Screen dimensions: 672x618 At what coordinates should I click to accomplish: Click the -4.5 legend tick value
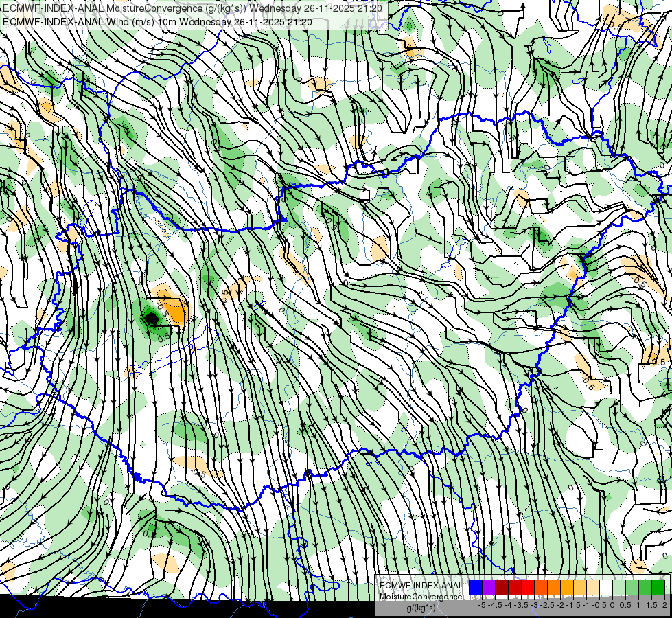tap(495, 605)
